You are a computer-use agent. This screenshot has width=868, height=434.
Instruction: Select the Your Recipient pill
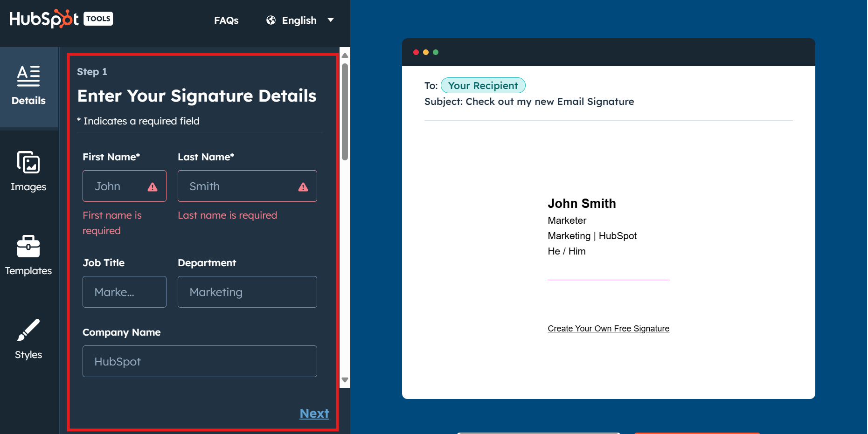pyautogui.click(x=483, y=85)
